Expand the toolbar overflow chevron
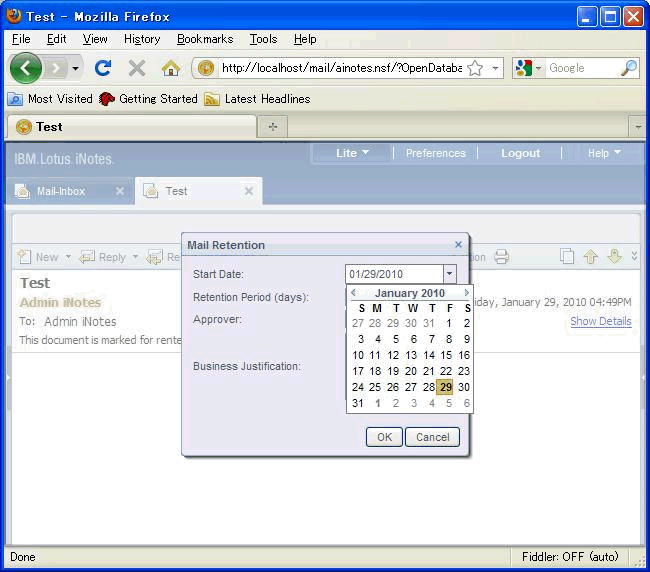The height and width of the screenshot is (572, 650). click(635, 256)
